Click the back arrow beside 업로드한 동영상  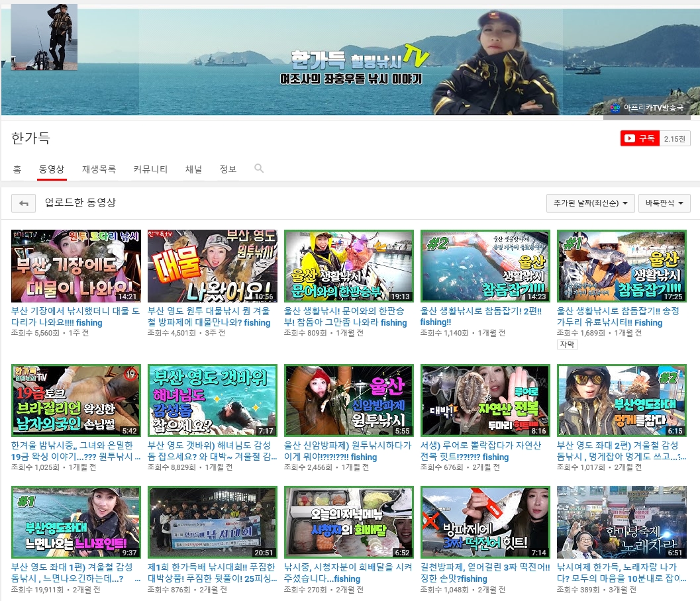pyautogui.click(x=24, y=203)
